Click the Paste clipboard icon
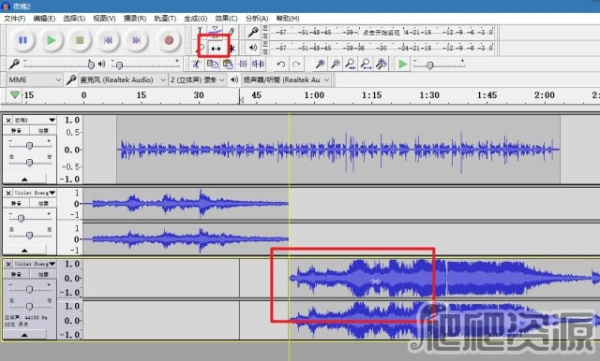Screen dimensions: 600x361 point(228,64)
